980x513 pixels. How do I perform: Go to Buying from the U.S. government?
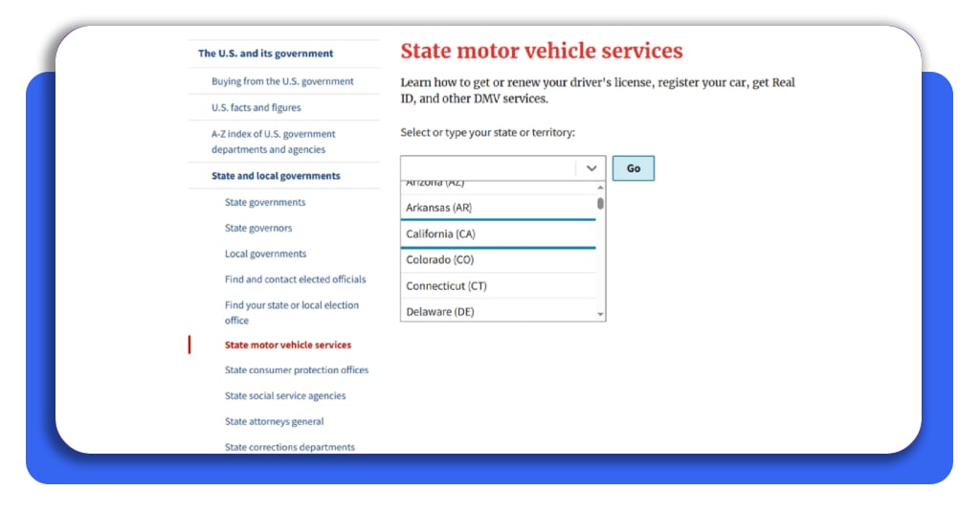[282, 81]
